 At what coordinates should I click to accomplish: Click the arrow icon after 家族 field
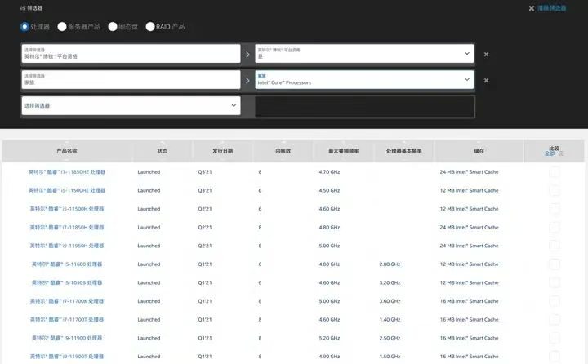247,80
